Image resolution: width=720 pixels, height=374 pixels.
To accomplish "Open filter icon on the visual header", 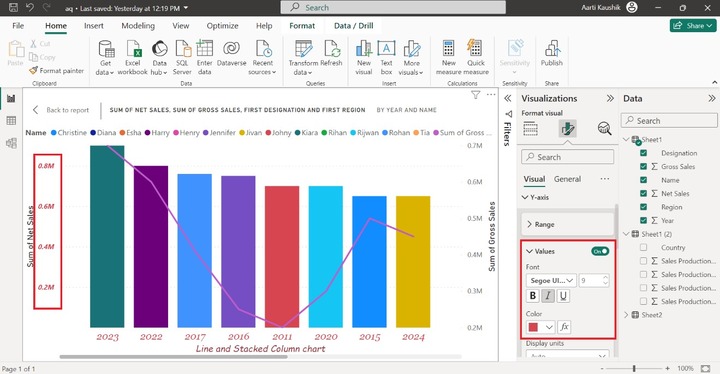I will 476,95.
